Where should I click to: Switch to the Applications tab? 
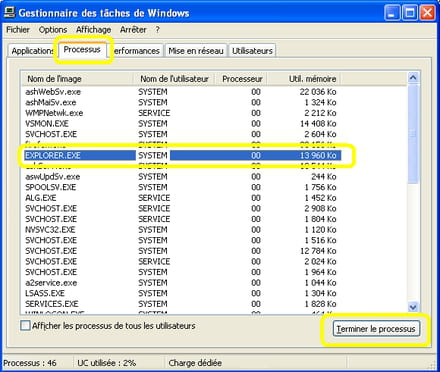(32, 51)
